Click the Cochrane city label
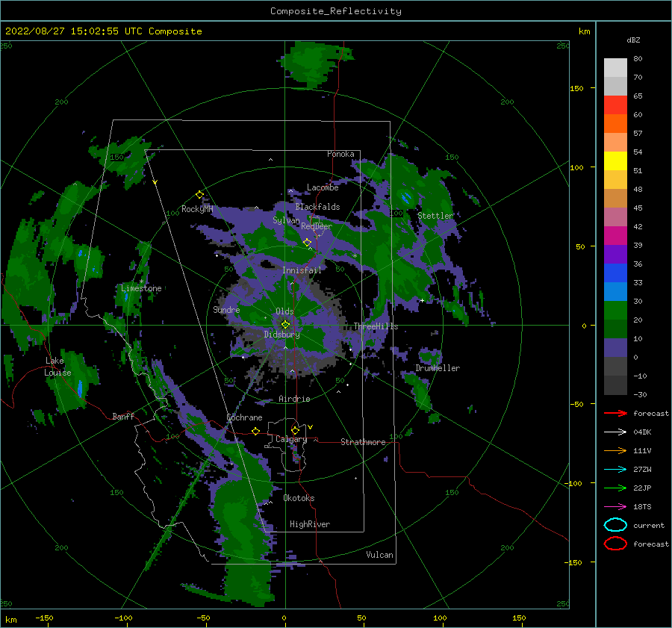The width and height of the screenshot is (672, 628). [244, 417]
